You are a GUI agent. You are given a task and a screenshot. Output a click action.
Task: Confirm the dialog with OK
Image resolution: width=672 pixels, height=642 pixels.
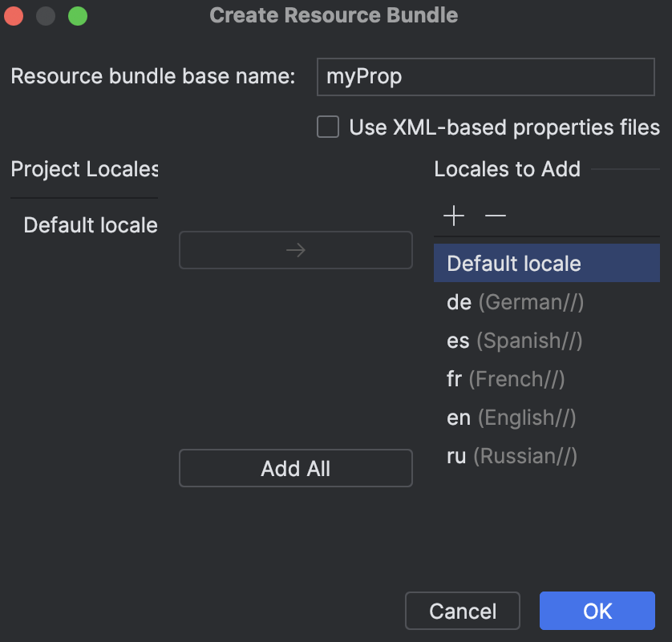(597, 611)
